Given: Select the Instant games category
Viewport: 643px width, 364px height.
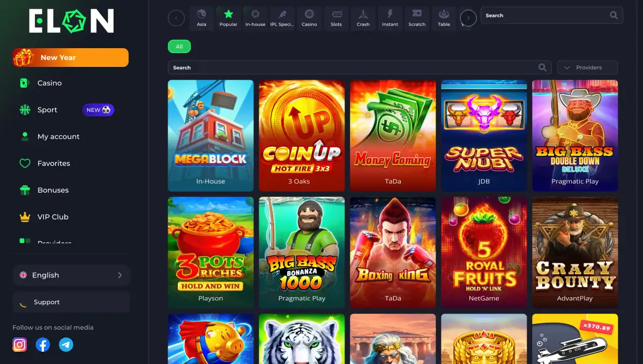Looking at the screenshot, I should coord(390,18).
